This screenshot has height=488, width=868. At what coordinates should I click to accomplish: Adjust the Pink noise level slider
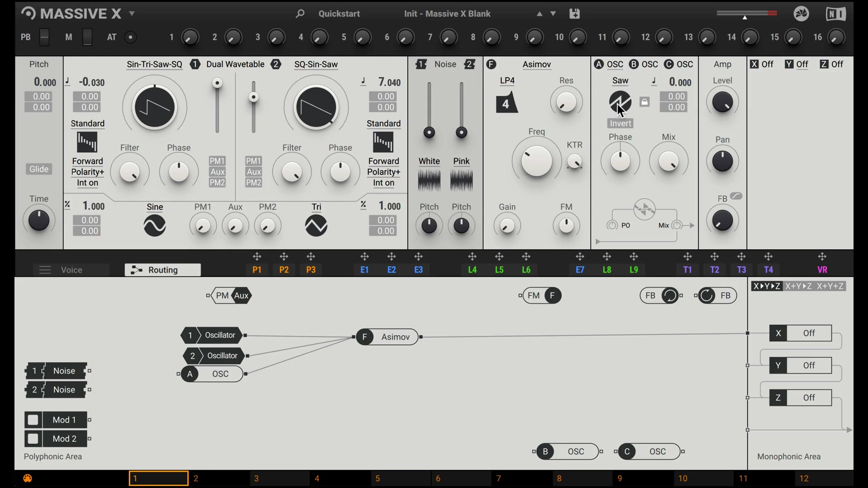click(x=462, y=132)
